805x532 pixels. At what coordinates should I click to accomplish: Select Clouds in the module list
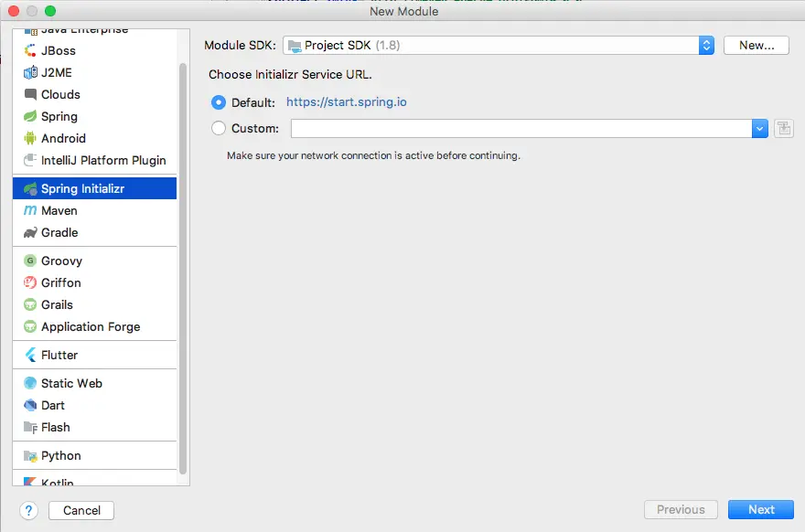pos(94,94)
